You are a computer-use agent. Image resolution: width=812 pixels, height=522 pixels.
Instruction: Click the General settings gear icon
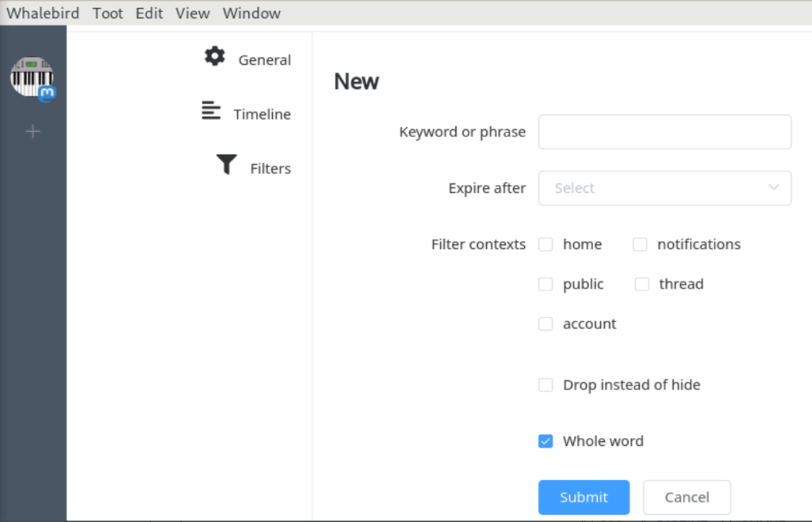215,56
